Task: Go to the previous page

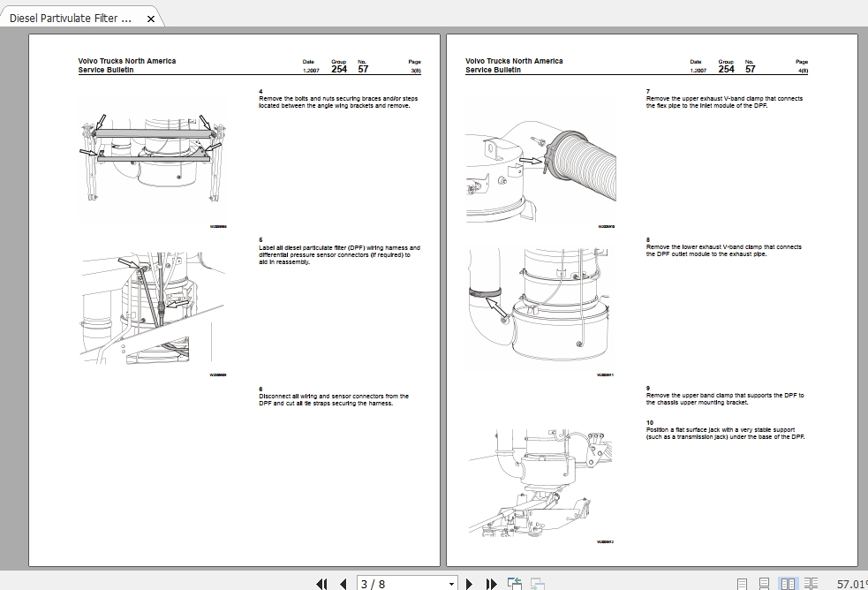Action: pos(343,584)
